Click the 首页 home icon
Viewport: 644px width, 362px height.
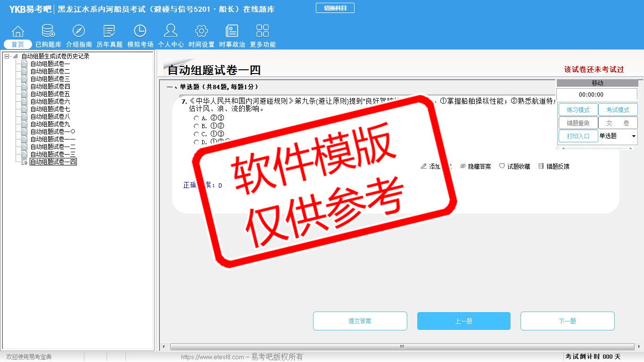coord(18,32)
